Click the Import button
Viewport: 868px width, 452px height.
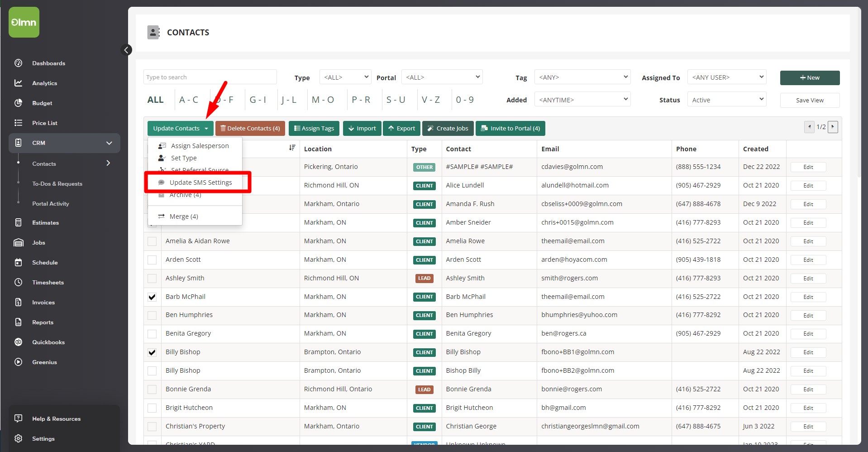pyautogui.click(x=362, y=128)
